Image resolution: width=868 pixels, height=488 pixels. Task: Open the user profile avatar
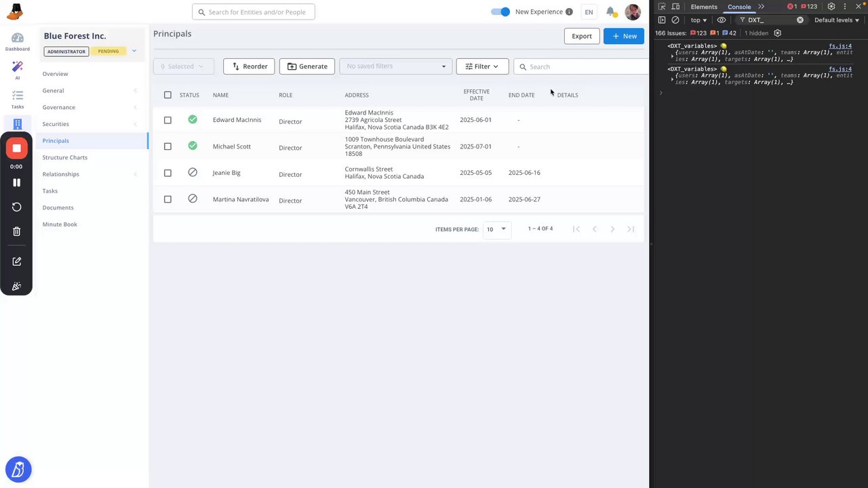click(632, 12)
